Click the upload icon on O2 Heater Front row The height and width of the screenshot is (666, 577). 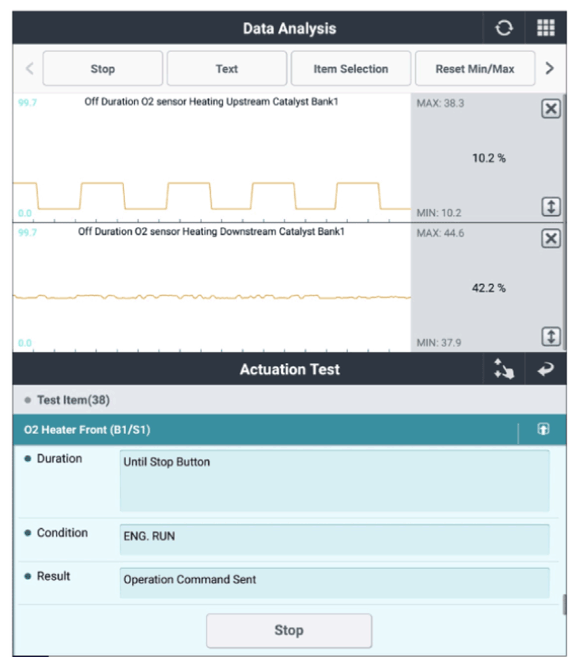click(543, 429)
